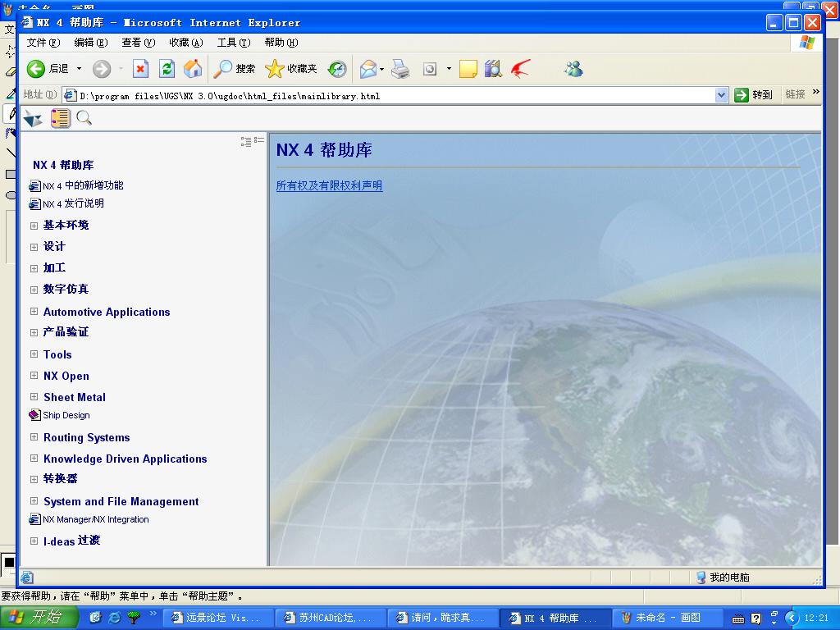Open NX 4 发行说明 topic
The height and width of the screenshot is (630, 840).
[73, 203]
